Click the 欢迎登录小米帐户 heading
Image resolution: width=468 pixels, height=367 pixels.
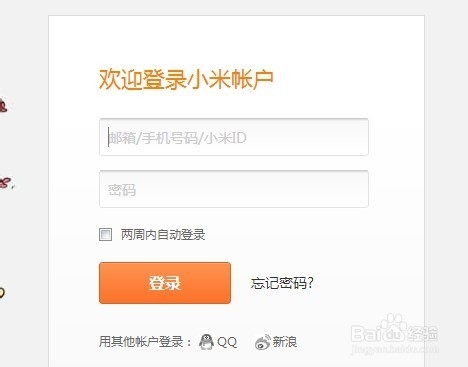[x=186, y=79]
